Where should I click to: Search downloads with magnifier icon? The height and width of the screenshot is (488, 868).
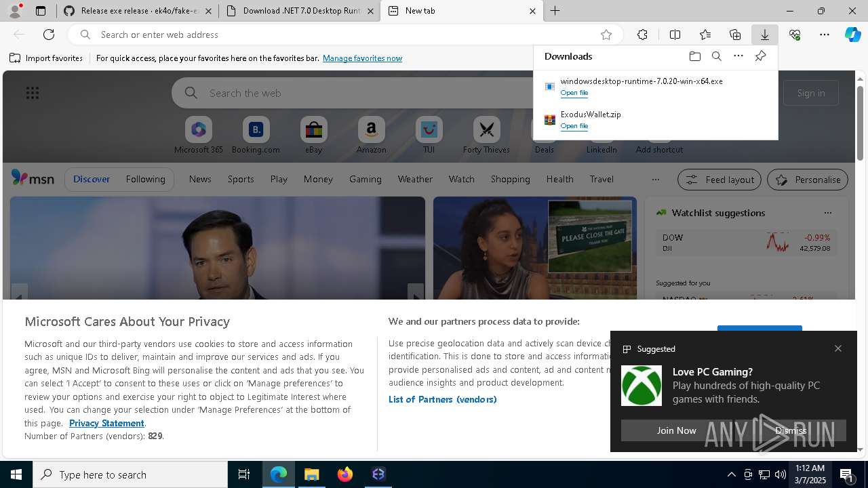coord(716,56)
